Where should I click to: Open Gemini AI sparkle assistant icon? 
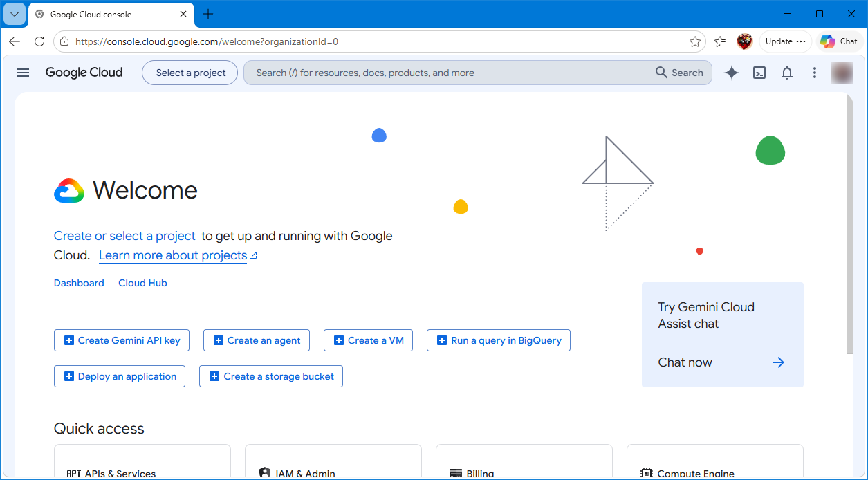click(x=731, y=73)
